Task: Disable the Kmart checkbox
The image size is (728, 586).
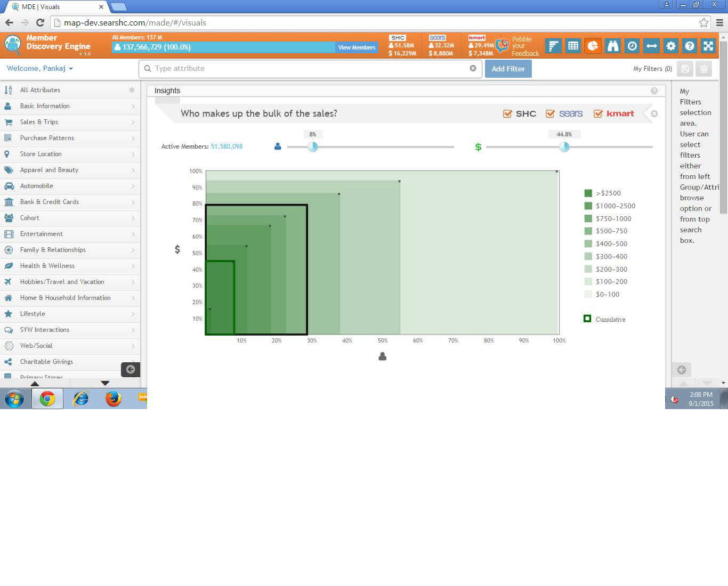Action: (598, 113)
